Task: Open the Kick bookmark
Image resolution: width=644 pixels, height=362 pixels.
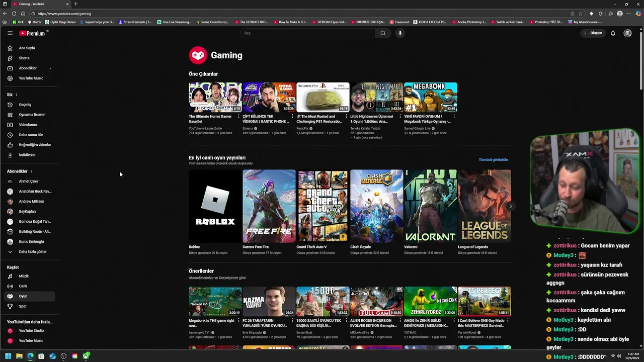Action: point(18,22)
